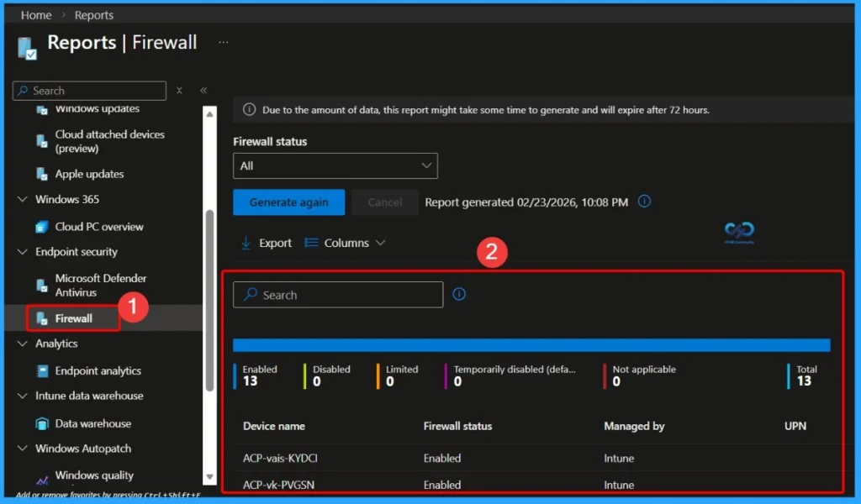This screenshot has width=861, height=504.
Task: Click the report search field
Action: point(336,294)
